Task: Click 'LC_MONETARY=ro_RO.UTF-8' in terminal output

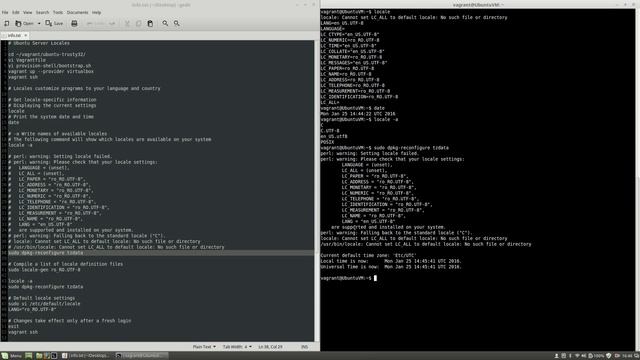Action: pyautogui.click(x=350, y=57)
